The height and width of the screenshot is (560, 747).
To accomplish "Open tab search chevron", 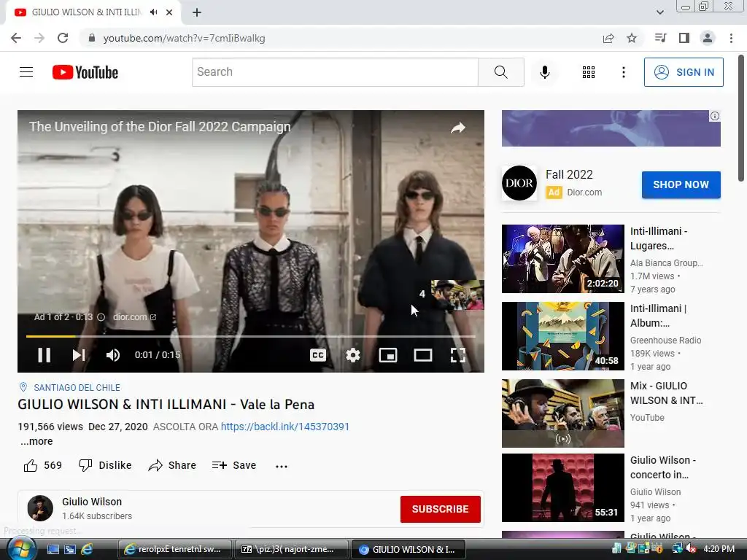I will [x=659, y=12].
